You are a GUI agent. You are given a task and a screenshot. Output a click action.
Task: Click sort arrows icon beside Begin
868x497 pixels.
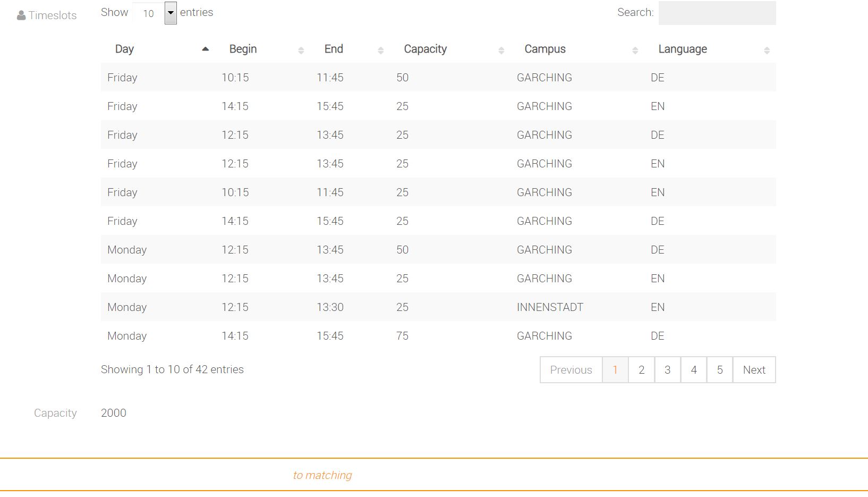(x=301, y=50)
